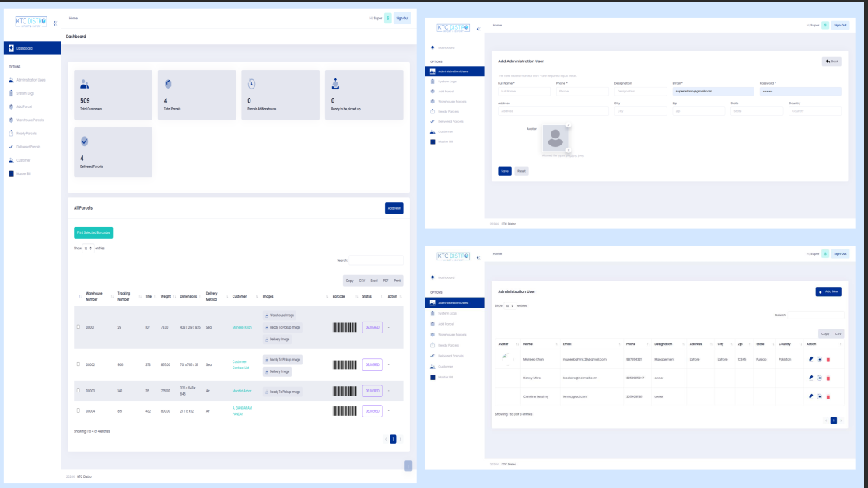Image resolution: width=868 pixels, height=488 pixels.
Task: Click the Total Customers card icon
Action: [85, 84]
